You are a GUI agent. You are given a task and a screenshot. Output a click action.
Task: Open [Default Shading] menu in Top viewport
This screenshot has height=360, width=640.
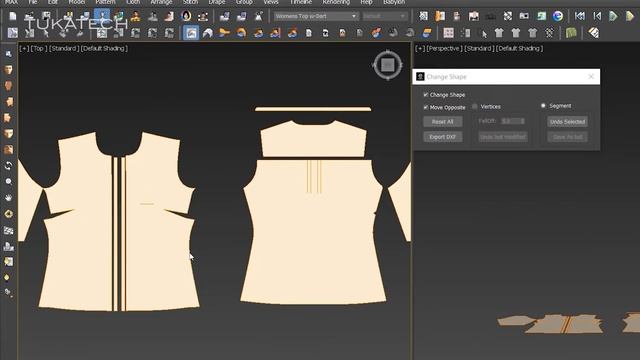104,48
